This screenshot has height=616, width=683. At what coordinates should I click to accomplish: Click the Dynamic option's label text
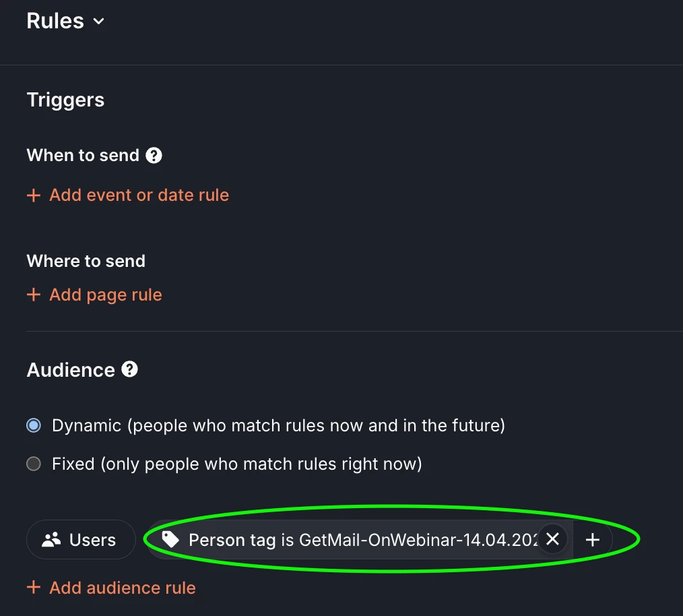pyautogui.click(x=278, y=426)
